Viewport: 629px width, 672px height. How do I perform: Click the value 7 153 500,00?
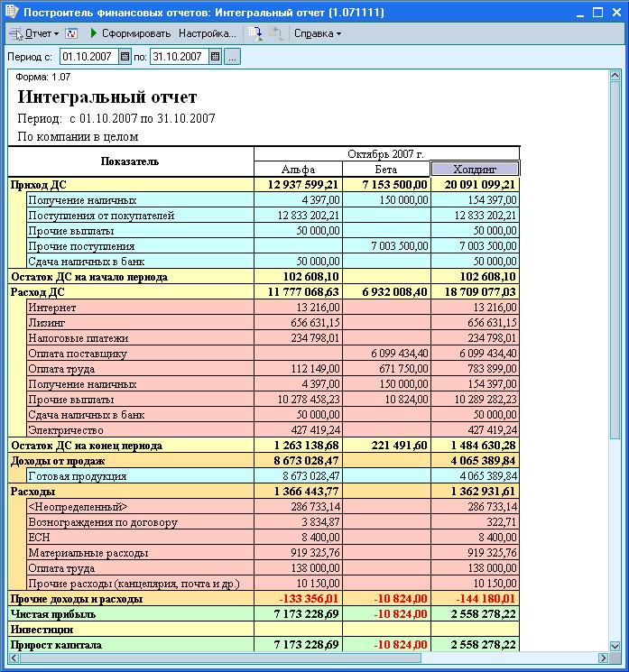pyautogui.click(x=394, y=185)
